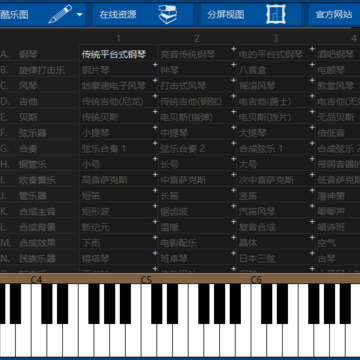This screenshot has height=360, width=360.
Task: Pick the 电贝斯(拨片) instrument
Action: click(265, 117)
